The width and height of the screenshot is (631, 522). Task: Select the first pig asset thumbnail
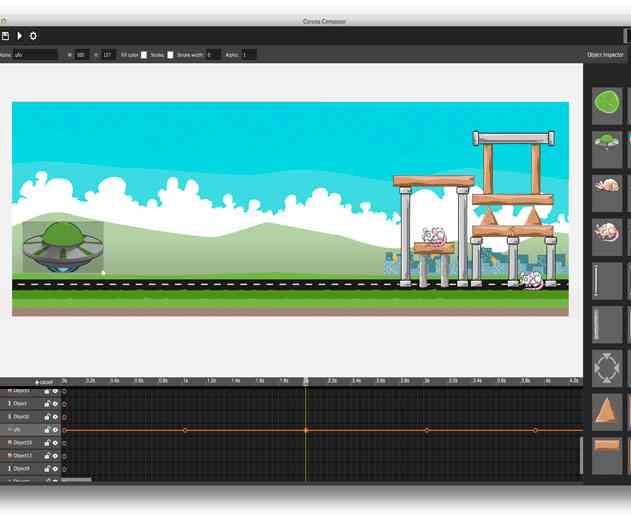[607, 193]
